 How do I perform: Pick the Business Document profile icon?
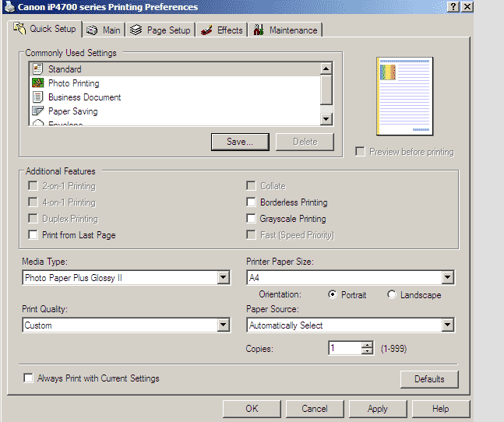pos(37,97)
